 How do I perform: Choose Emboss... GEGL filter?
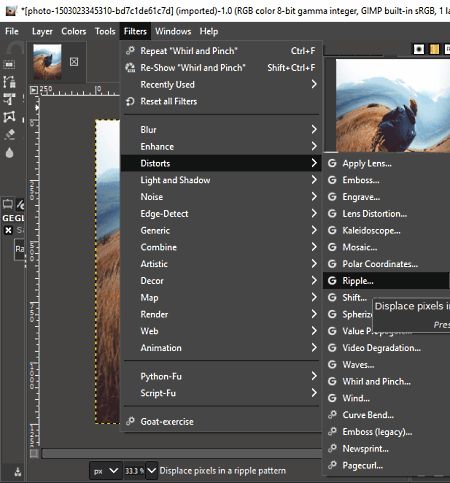[x=387, y=180]
